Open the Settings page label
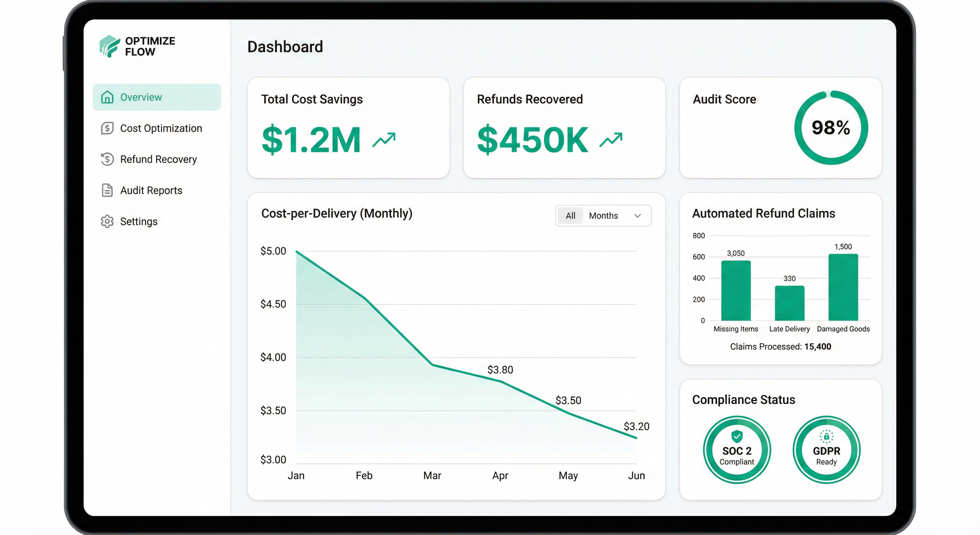 click(139, 222)
